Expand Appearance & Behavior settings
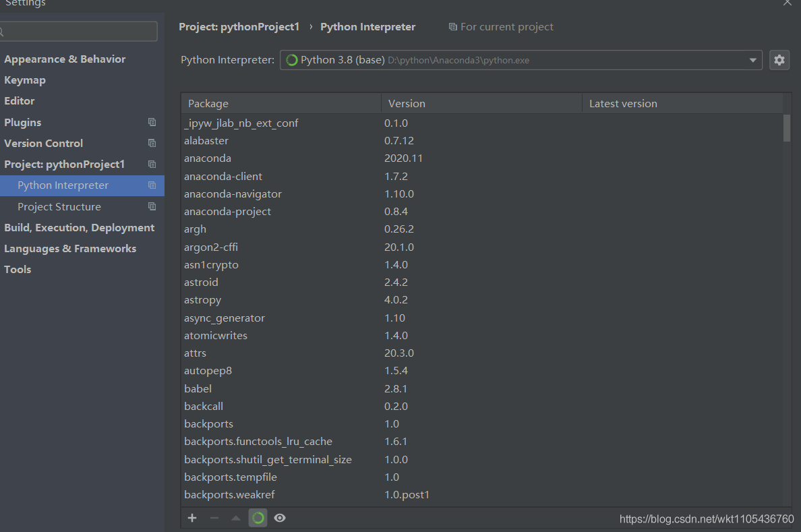Image resolution: width=801 pixels, height=532 pixels. (x=65, y=59)
